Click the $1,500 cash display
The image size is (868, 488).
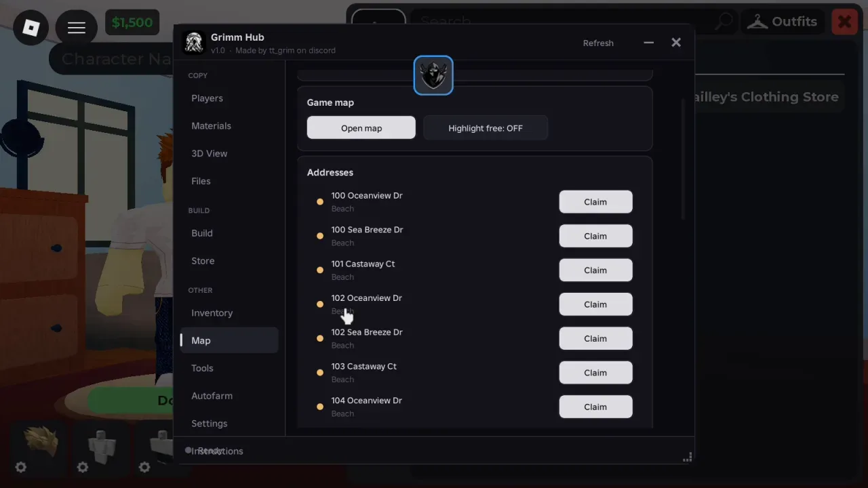click(x=132, y=22)
